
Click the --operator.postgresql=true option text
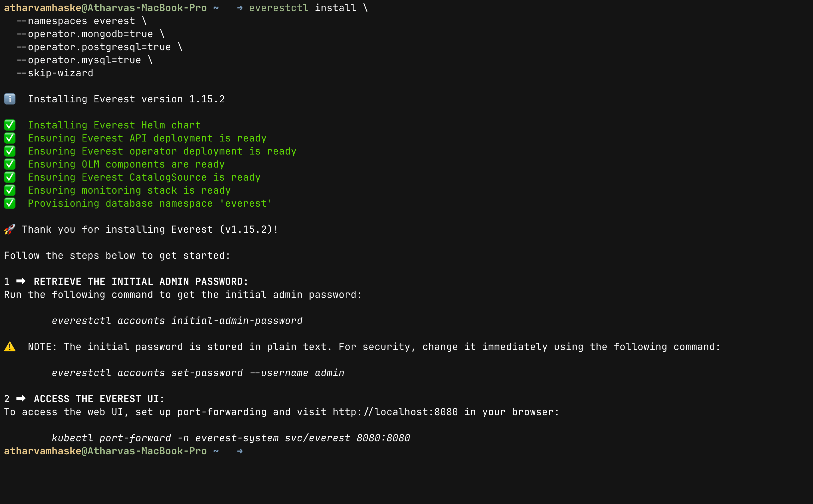click(94, 47)
